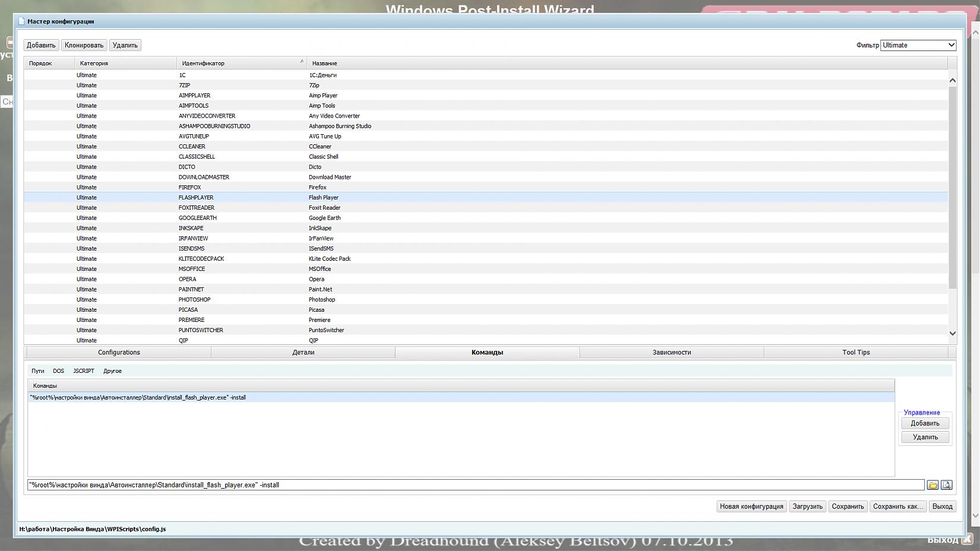This screenshot has width=980, height=551.
Task: Select the QIP identifier row
Action: click(183, 341)
